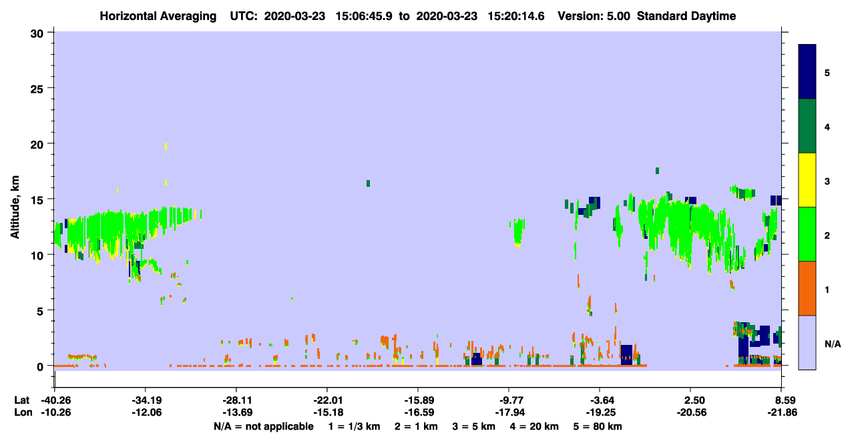
Task: Click the colorbar label 2
Action: coord(827,235)
